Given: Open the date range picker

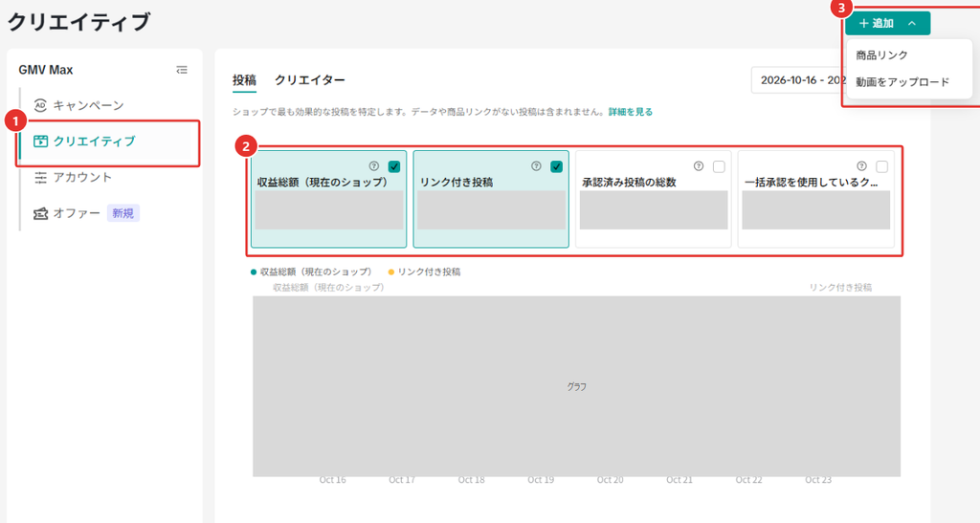Looking at the screenshot, I should (799, 80).
